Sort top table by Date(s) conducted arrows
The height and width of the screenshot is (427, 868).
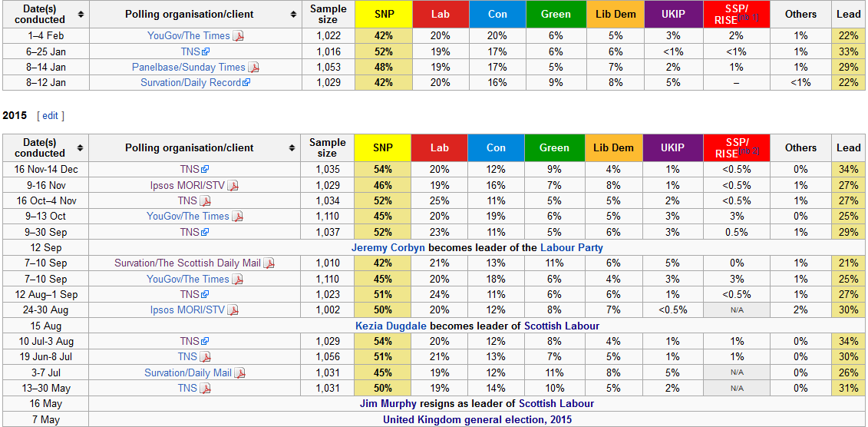81,15
